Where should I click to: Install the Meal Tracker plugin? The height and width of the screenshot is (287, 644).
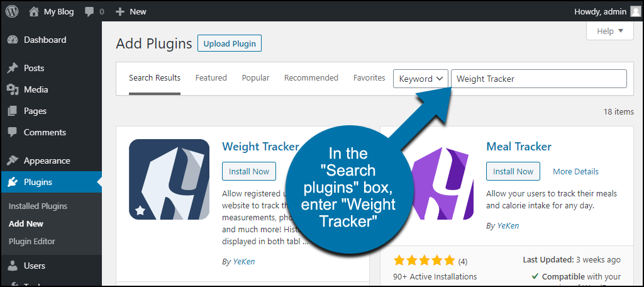click(x=513, y=171)
